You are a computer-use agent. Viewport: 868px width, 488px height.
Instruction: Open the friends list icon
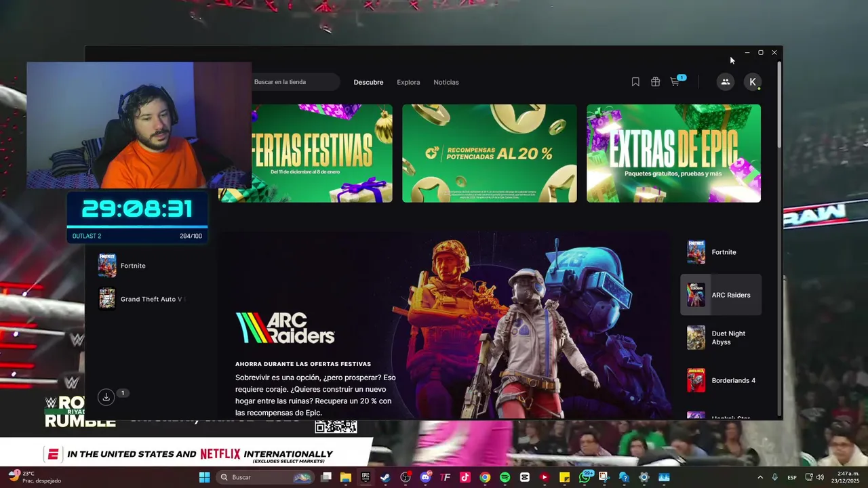pyautogui.click(x=725, y=82)
